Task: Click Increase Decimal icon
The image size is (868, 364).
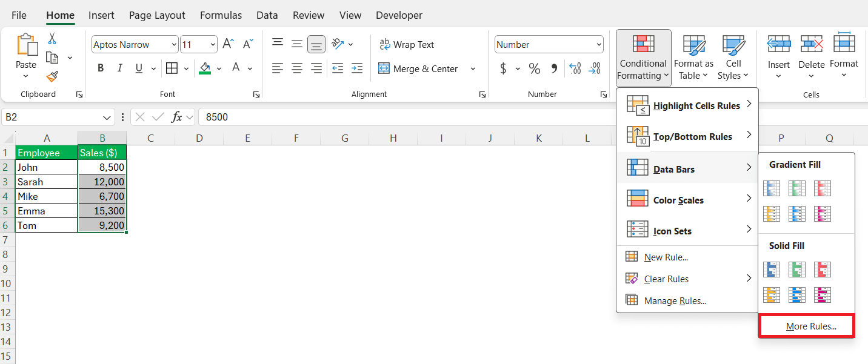Action: pyautogui.click(x=576, y=68)
